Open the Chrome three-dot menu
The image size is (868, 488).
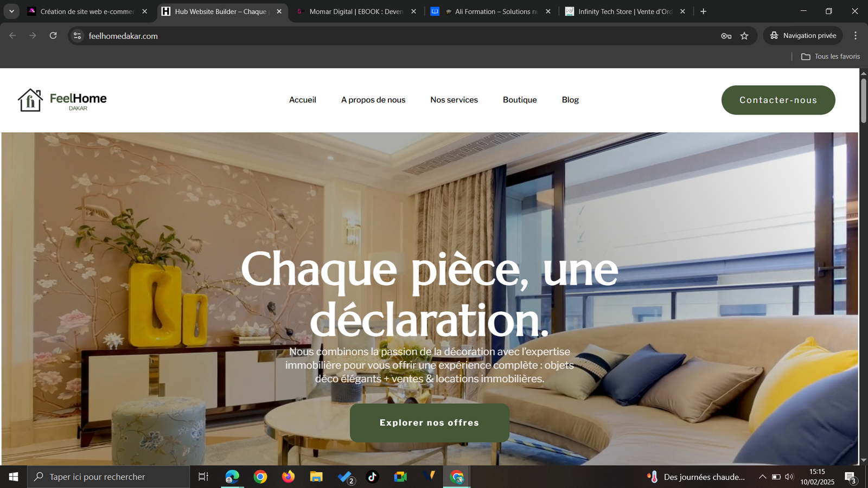pyautogui.click(x=856, y=36)
